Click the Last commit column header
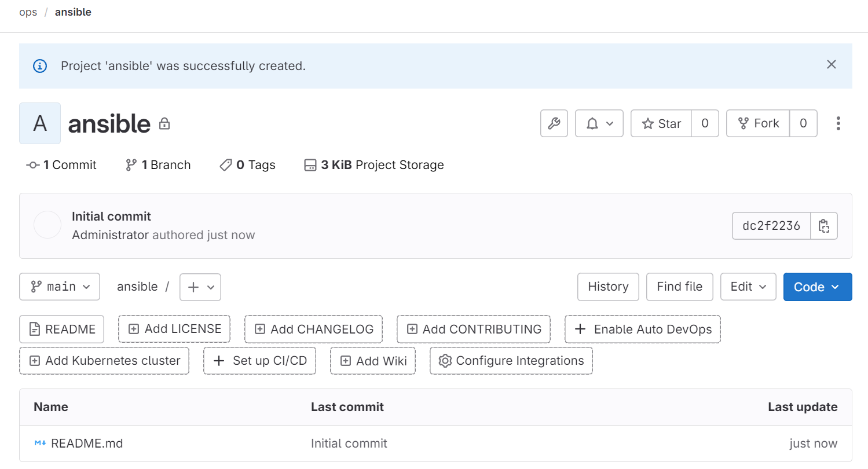This screenshot has height=469, width=868. (347, 407)
